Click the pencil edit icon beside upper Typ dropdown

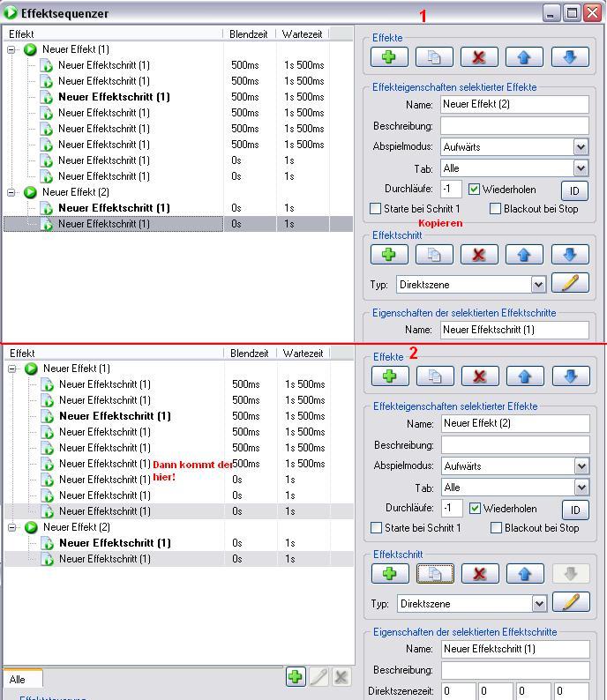pyautogui.click(x=570, y=284)
